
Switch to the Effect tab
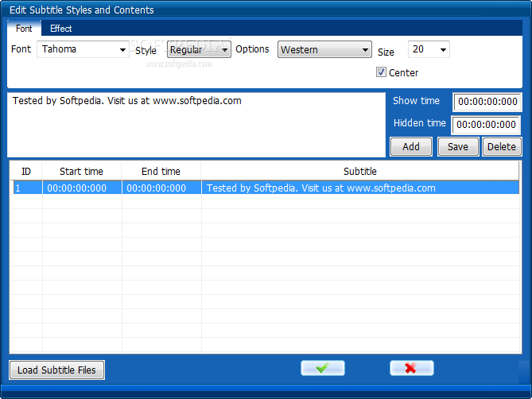click(60, 29)
